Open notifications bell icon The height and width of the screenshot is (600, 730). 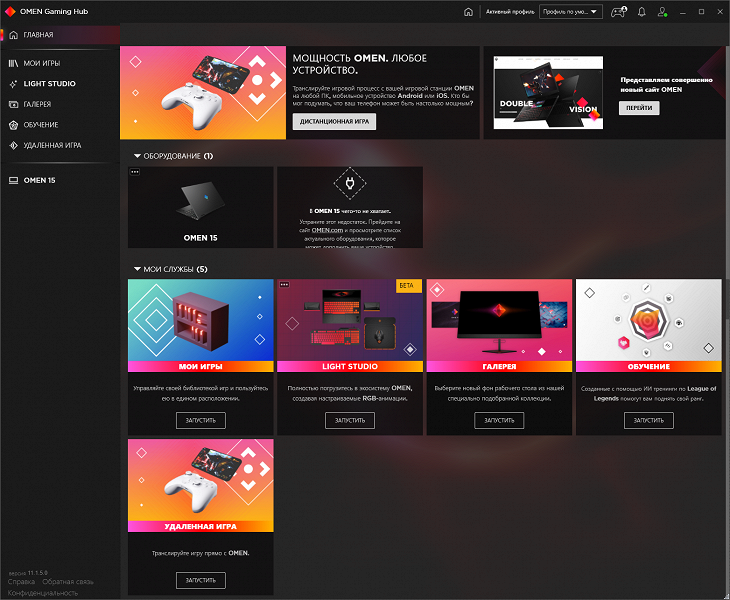point(642,12)
